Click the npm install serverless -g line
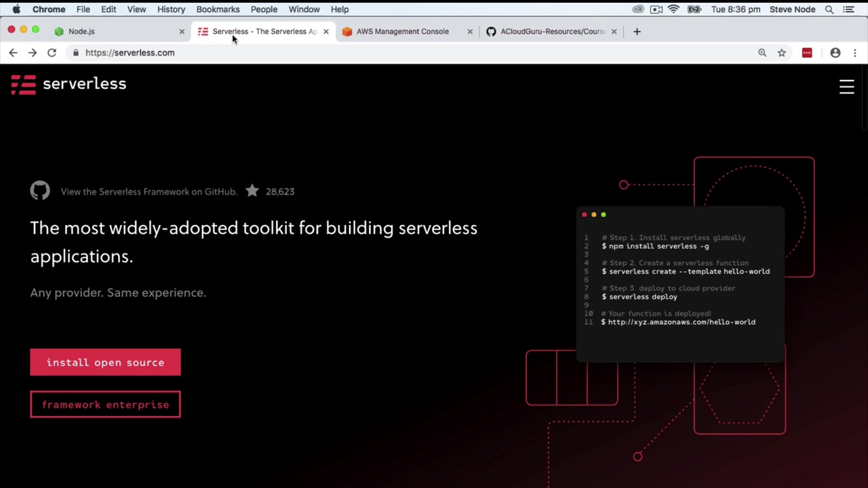 (x=655, y=247)
